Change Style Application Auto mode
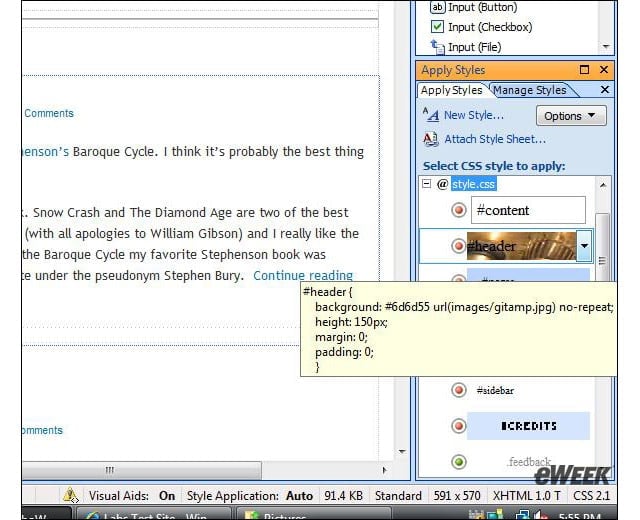 pyautogui.click(x=250, y=496)
